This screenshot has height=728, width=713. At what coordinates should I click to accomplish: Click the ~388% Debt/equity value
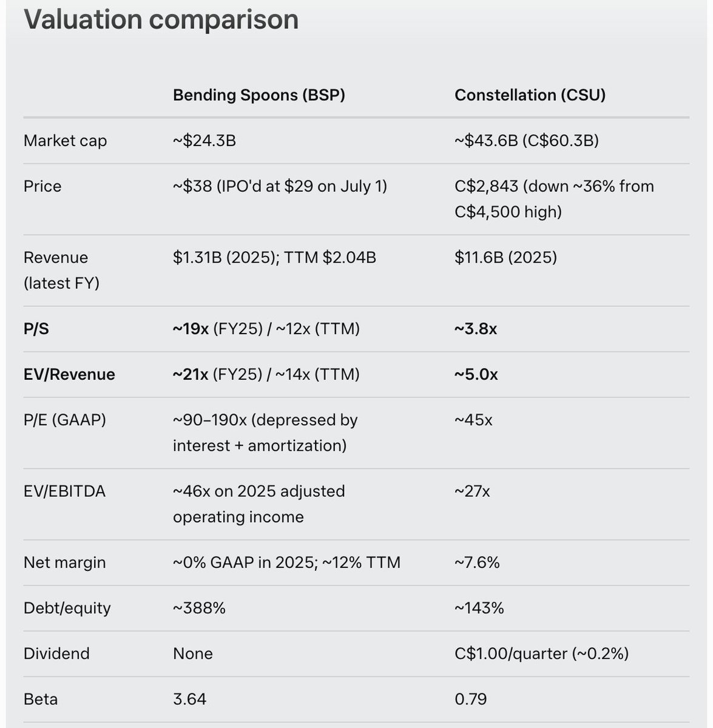click(x=199, y=608)
